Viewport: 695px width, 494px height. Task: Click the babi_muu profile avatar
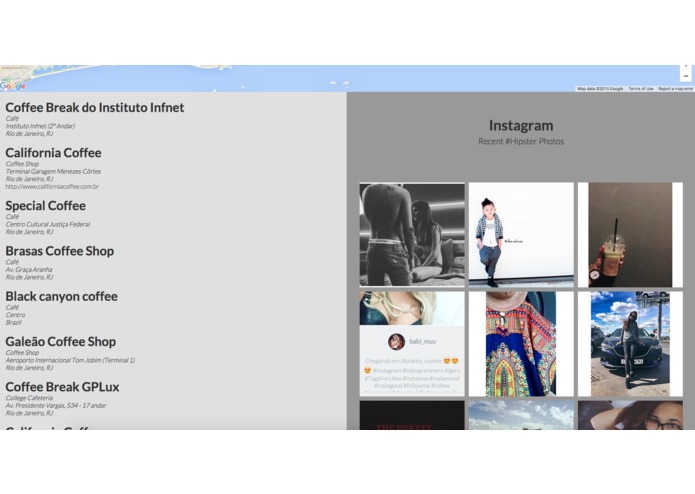pos(396,342)
